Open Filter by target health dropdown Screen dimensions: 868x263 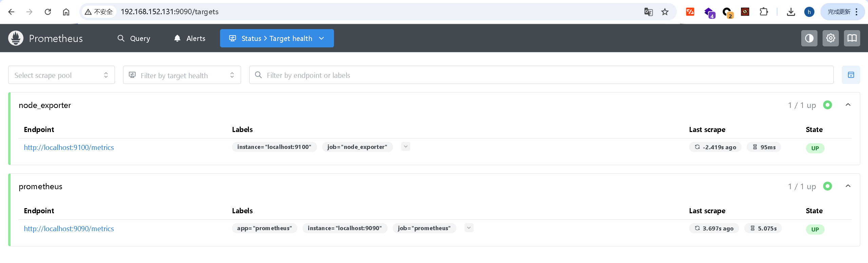[x=182, y=75]
